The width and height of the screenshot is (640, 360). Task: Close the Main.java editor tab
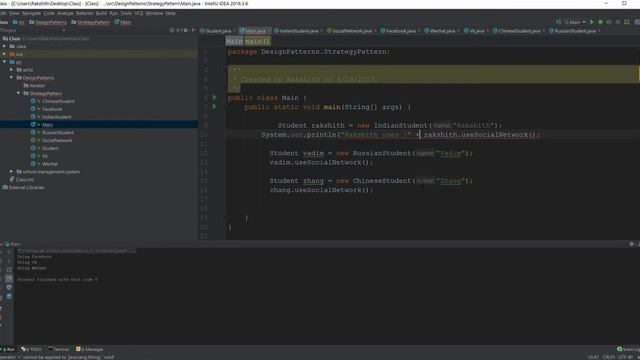[269, 31]
